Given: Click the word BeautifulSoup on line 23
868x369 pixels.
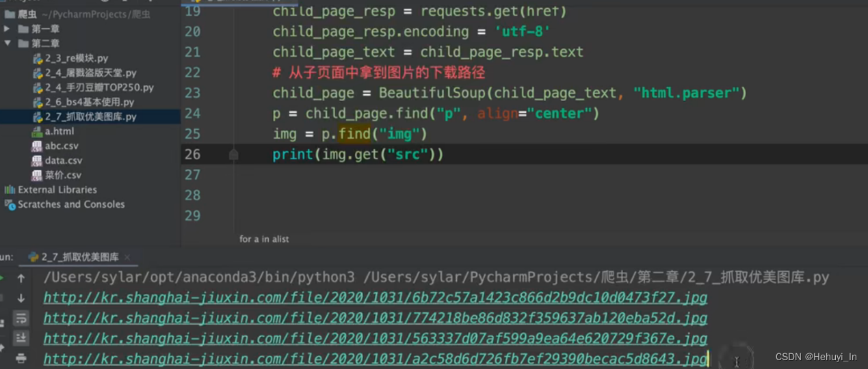Looking at the screenshot, I should (x=432, y=93).
